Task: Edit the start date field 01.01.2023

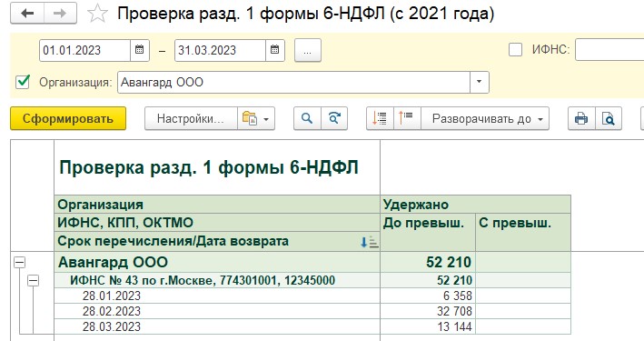Action: [85, 50]
